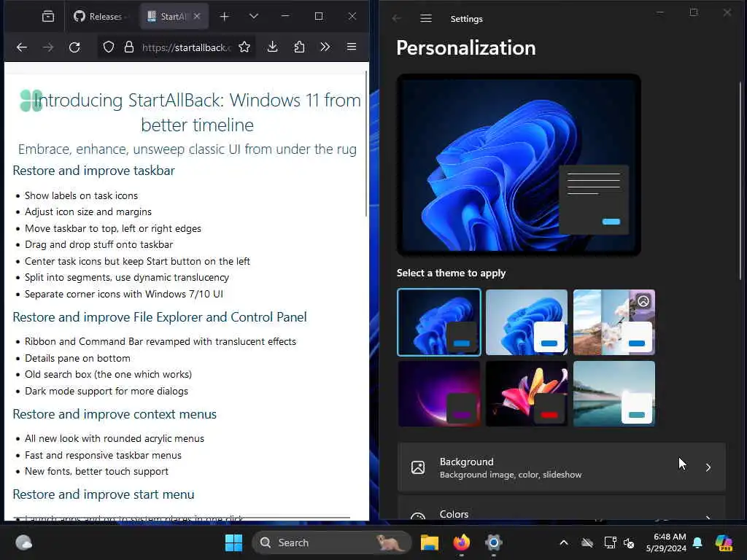Open Copilot preview icon

[x=724, y=542]
